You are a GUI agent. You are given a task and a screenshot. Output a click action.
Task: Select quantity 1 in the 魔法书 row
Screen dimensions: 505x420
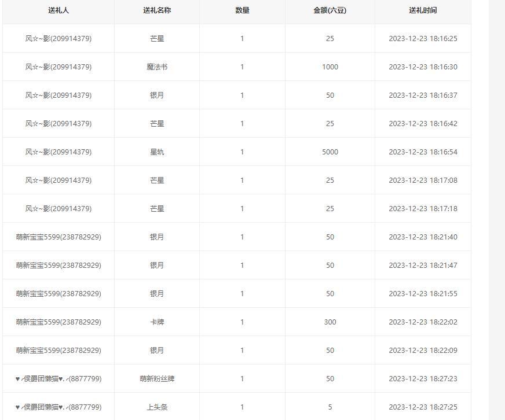242,67
